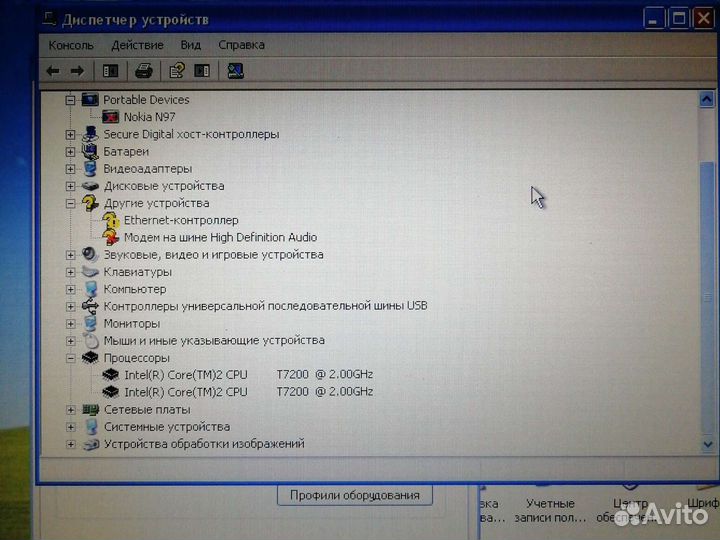Click the vertical scrollbar thumb
Image resolution: width=720 pixels, height=540 pixels.
click(707, 296)
